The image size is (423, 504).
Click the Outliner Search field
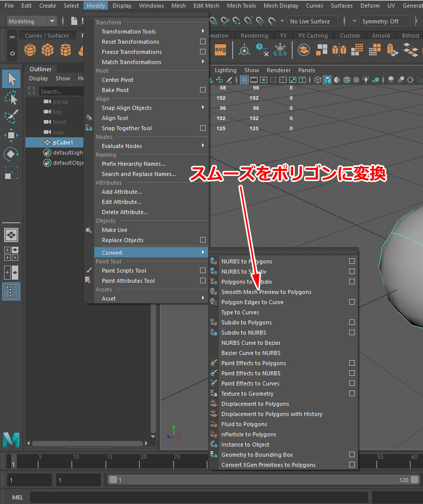[61, 91]
